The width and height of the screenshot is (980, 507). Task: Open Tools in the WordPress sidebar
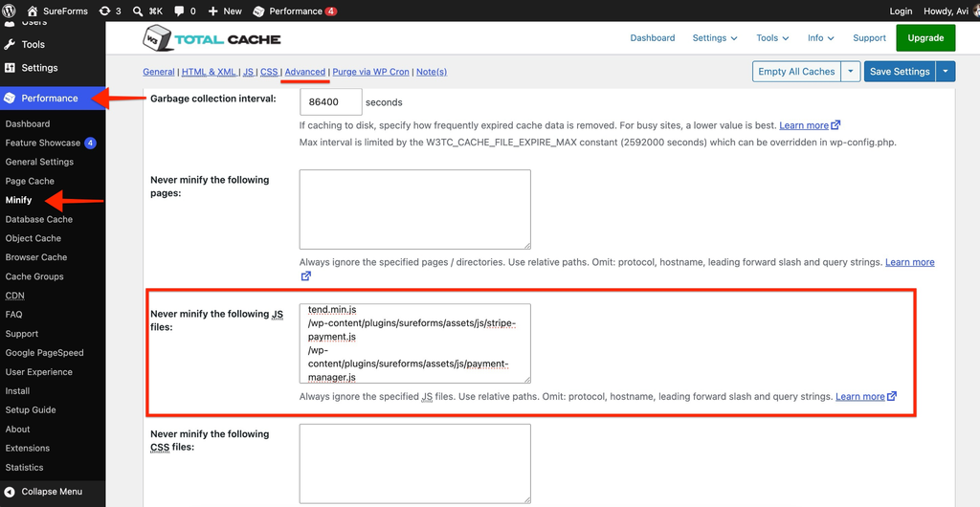pyautogui.click(x=33, y=44)
